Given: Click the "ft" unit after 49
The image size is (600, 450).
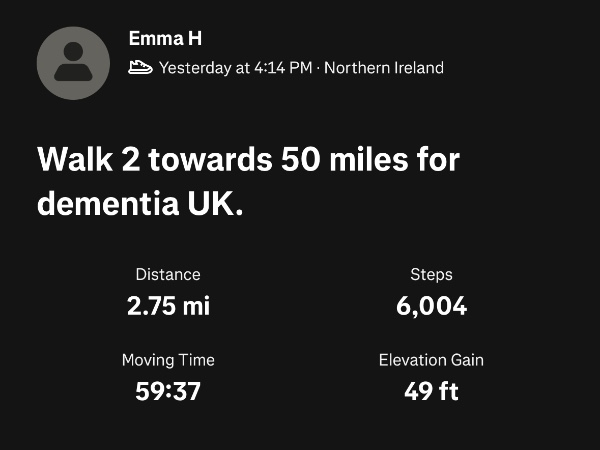Looking at the screenshot, I should pos(448,391).
